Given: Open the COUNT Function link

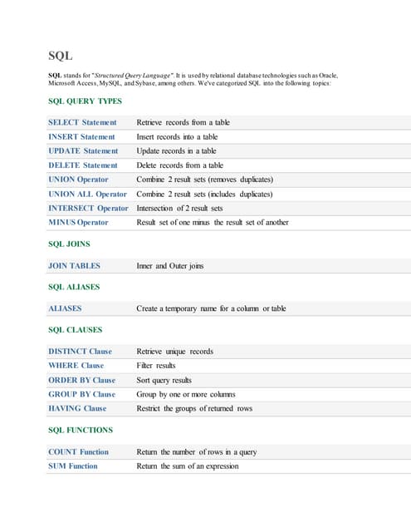Looking at the screenshot, I should tap(79, 452).
